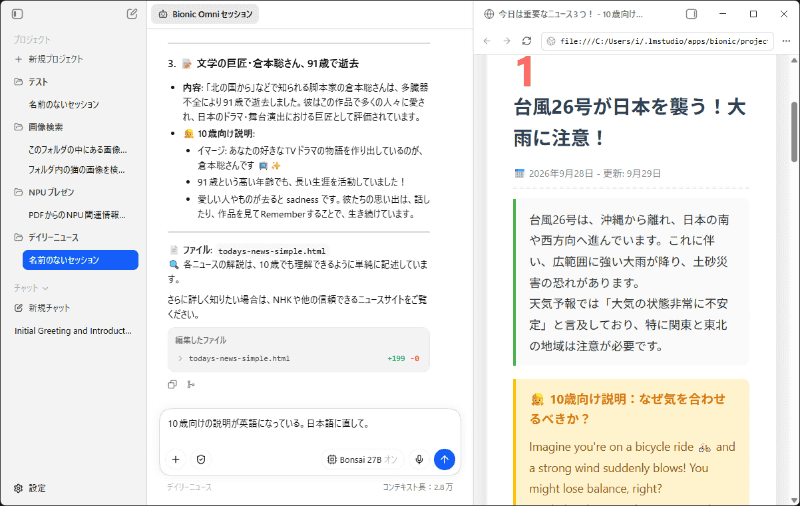800x506 pixels.
Task: Open new chat compose icon at top
Action: point(132,14)
